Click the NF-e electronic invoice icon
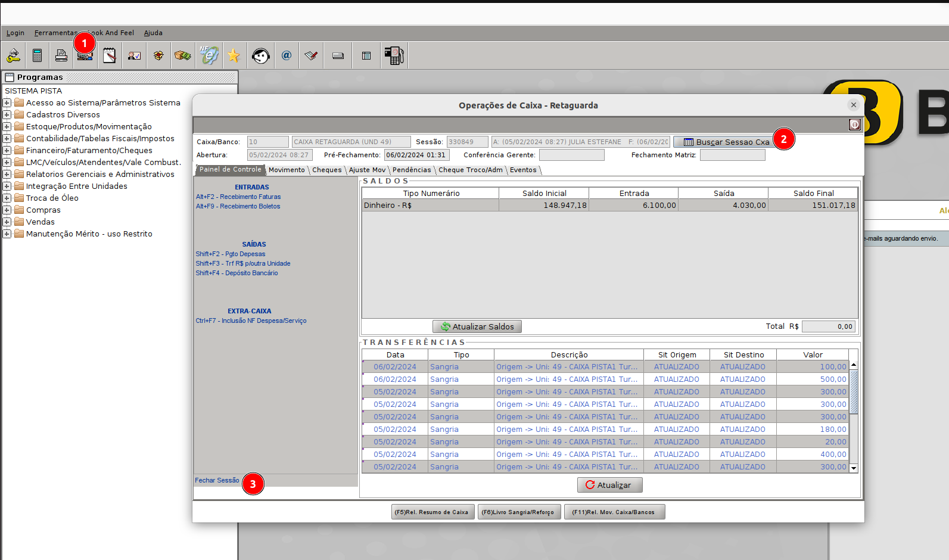This screenshot has width=949, height=560. coord(209,56)
